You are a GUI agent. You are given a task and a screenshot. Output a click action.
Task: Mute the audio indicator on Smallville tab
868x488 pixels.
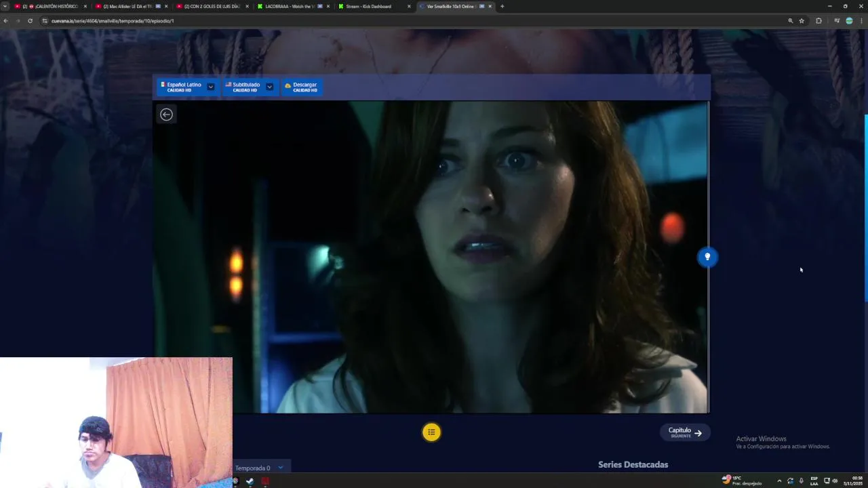point(482,6)
